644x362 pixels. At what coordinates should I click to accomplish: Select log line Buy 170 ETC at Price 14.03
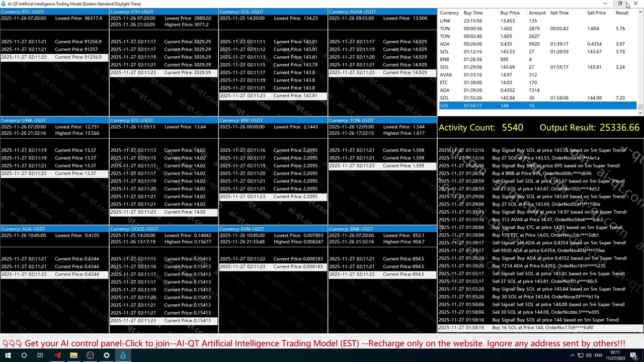click(x=540, y=235)
